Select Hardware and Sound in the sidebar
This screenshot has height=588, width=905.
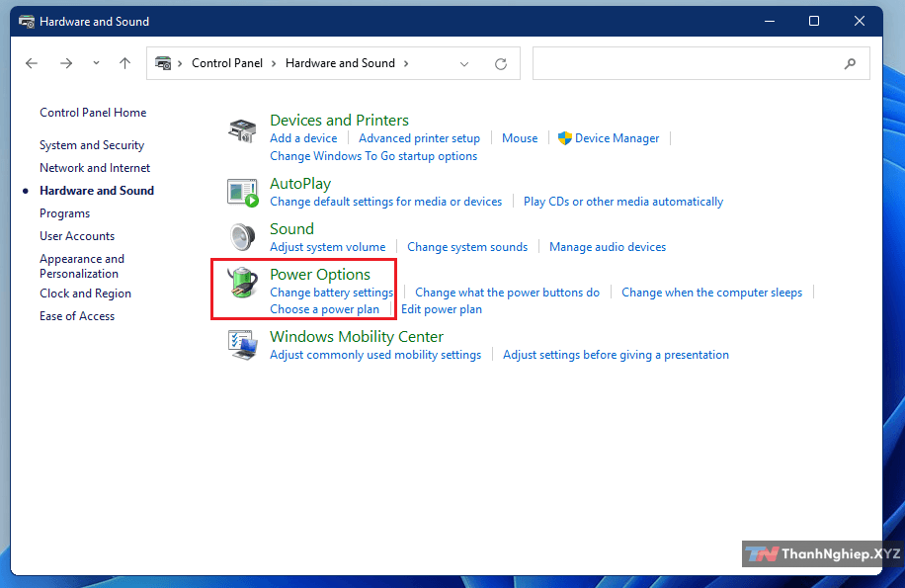(x=97, y=191)
